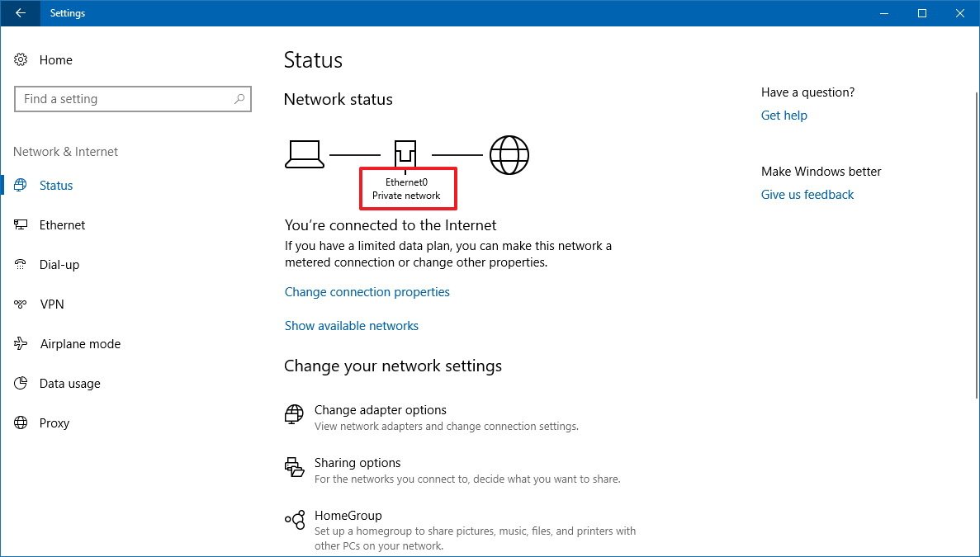Click the Change adapter options icon
The image size is (980, 557).
click(x=294, y=414)
